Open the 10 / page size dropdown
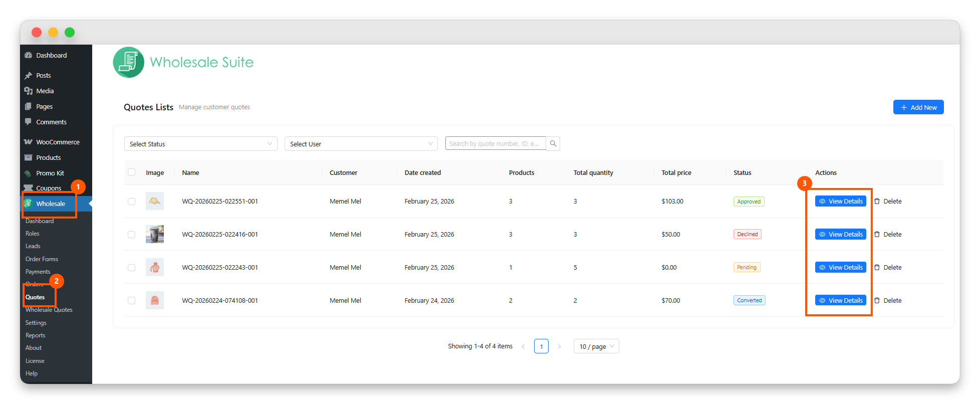980x404 pixels. click(596, 346)
